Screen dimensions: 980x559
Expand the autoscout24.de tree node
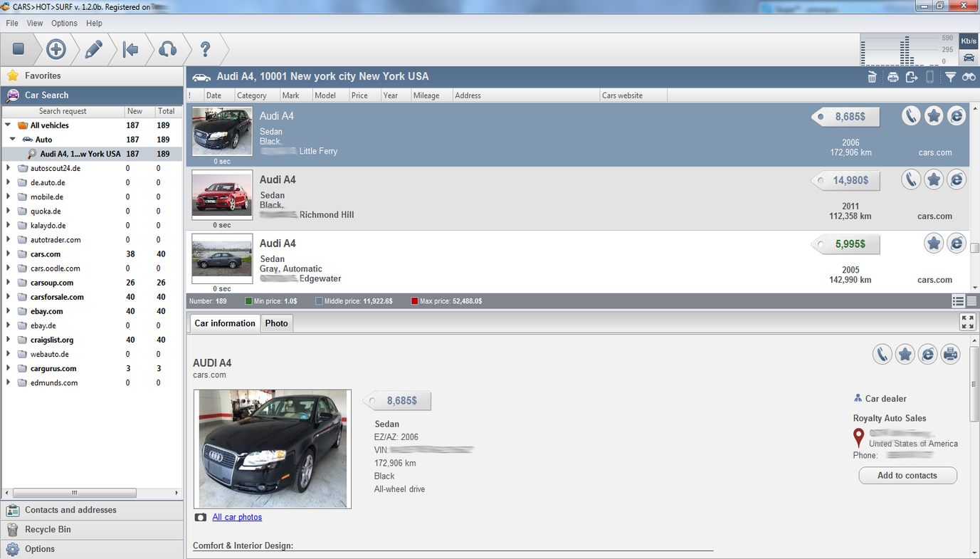pos(8,168)
